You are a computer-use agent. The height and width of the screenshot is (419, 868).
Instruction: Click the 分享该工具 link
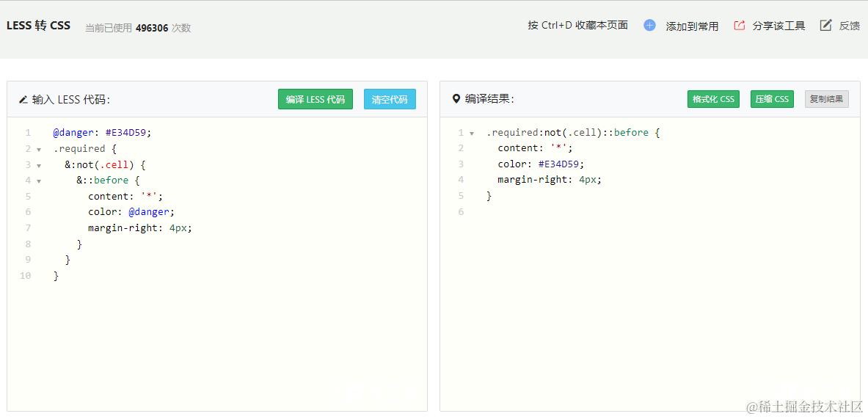click(778, 26)
